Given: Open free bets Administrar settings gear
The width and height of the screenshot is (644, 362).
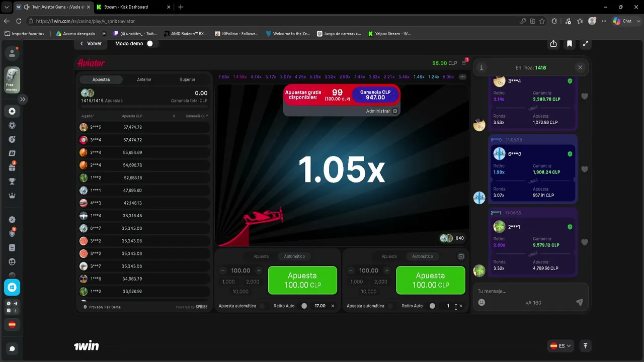Looking at the screenshot, I should [x=395, y=111].
